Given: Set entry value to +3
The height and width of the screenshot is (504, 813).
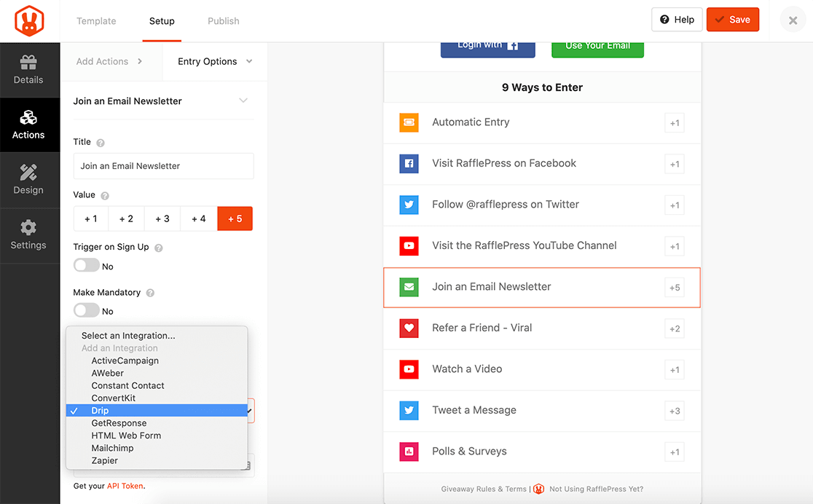Looking at the screenshot, I should [x=162, y=218].
